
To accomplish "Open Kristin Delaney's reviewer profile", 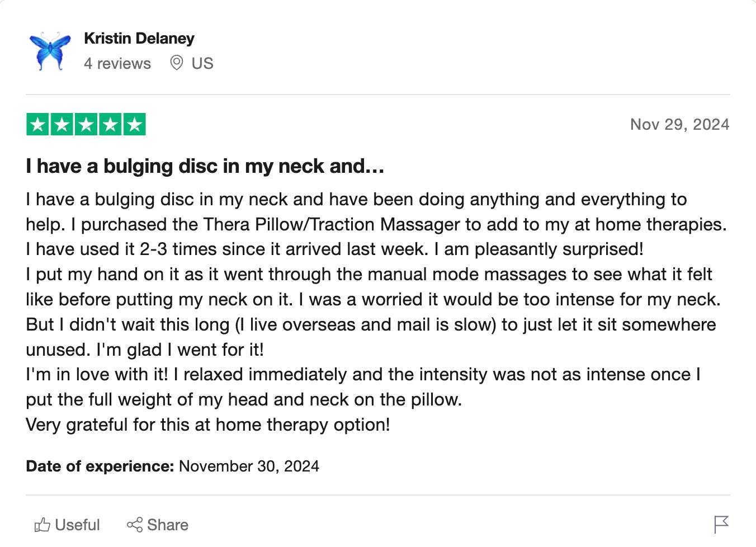I will click(x=139, y=39).
